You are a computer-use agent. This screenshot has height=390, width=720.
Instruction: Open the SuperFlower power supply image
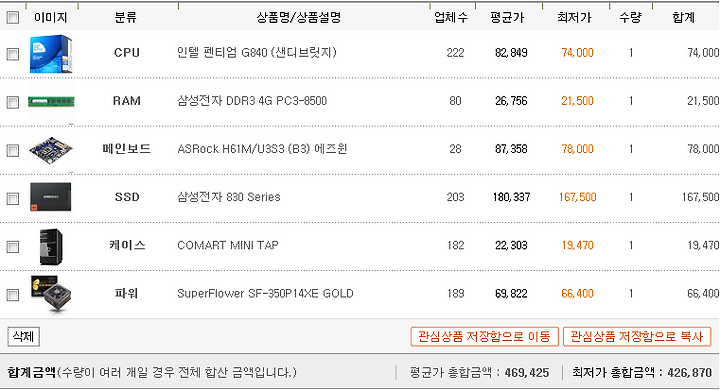click(51, 294)
